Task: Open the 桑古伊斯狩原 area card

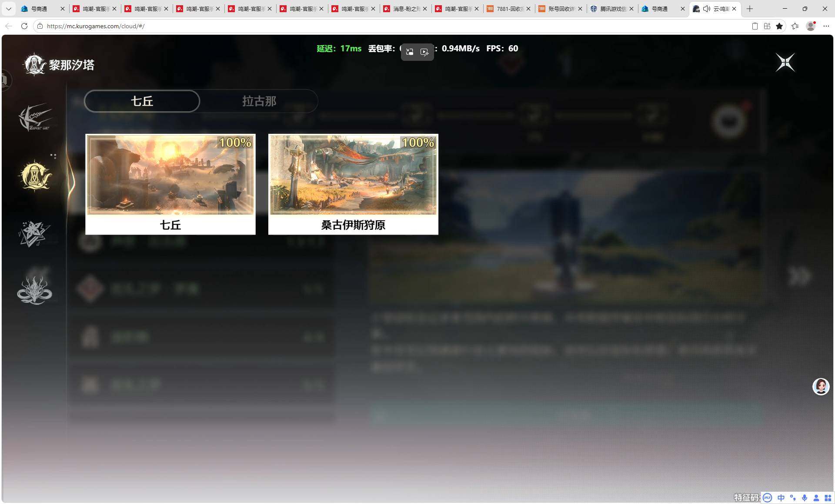Action: tap(353, 184)
